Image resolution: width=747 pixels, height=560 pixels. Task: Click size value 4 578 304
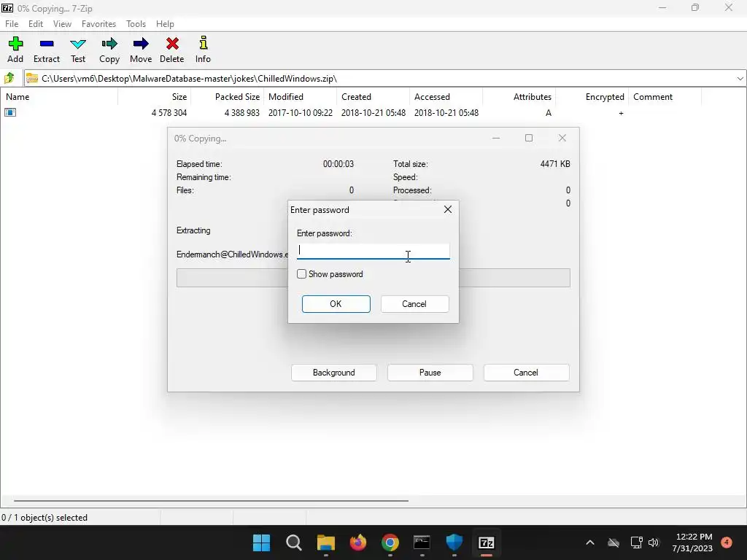point(169,113)
